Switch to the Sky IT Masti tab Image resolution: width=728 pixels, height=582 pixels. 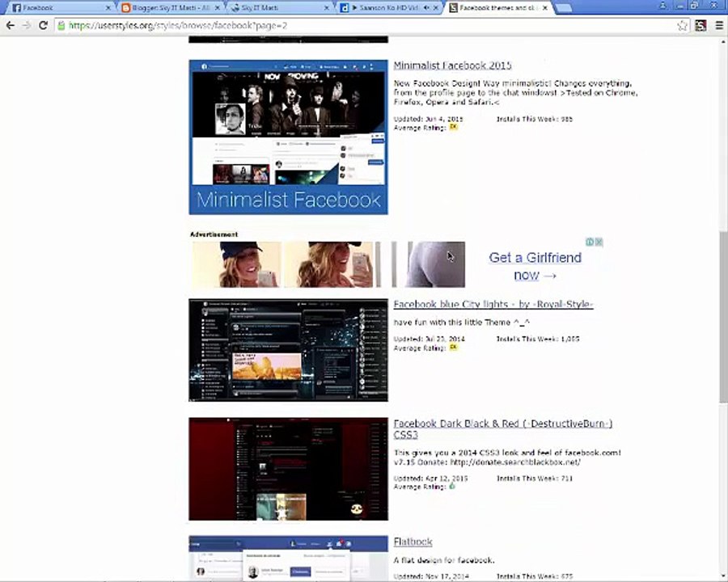(278, 8)
